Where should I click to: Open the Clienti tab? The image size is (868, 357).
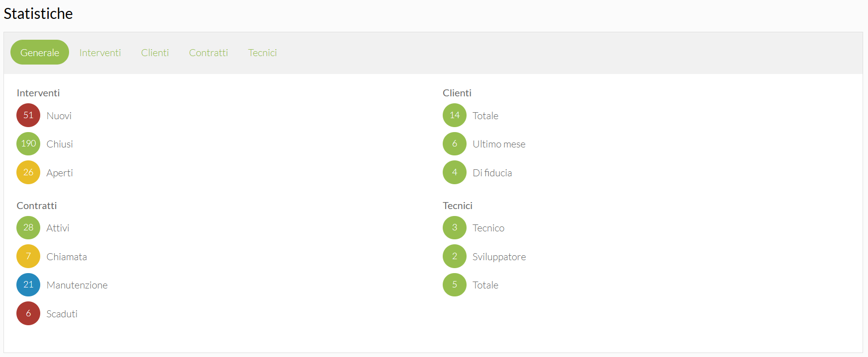[x=155, y=53]
